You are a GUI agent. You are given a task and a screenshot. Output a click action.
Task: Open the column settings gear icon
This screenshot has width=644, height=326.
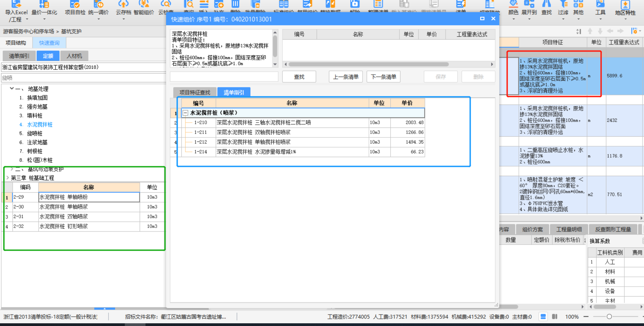pos(634,31)
